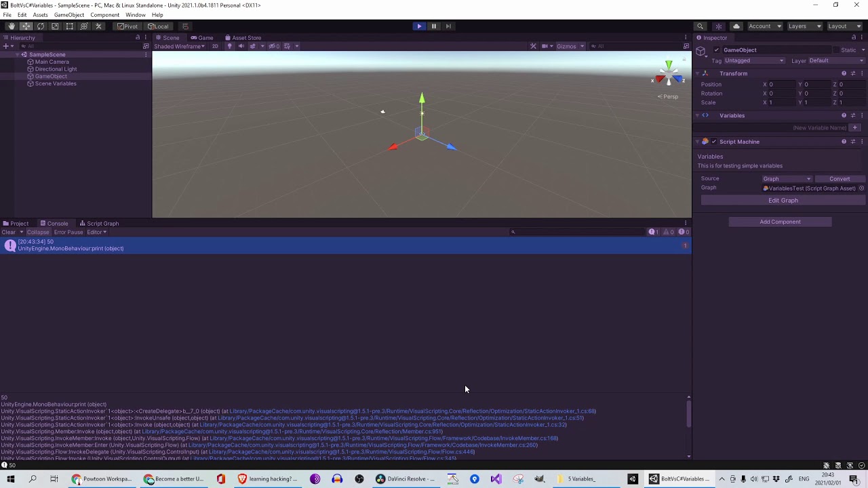
Task: Clear the Console log
Action: click(x=8, y=232)
